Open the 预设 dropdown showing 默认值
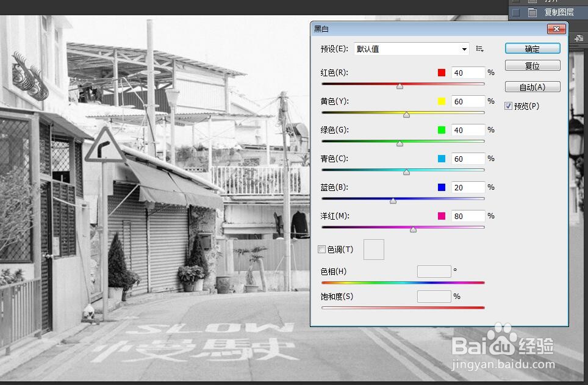Viewport: 588px width, 385px height. click(409, 49)
